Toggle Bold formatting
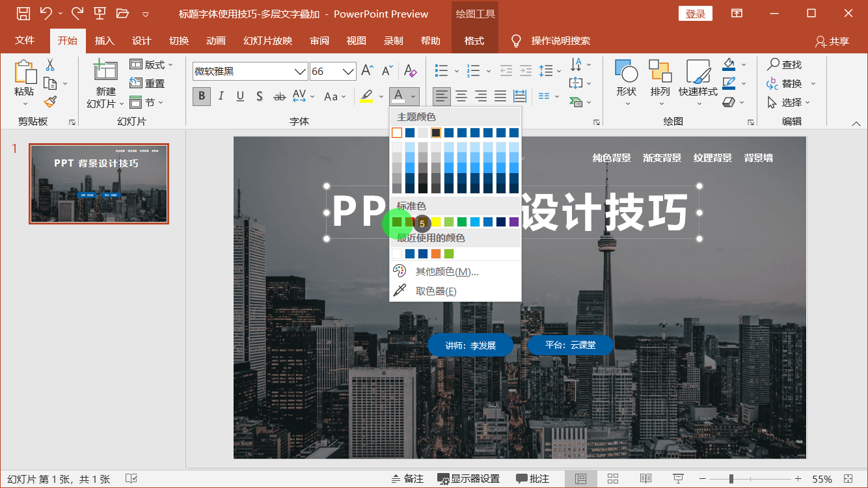This screenshot has width=868, height=488. tap(202, 96)
